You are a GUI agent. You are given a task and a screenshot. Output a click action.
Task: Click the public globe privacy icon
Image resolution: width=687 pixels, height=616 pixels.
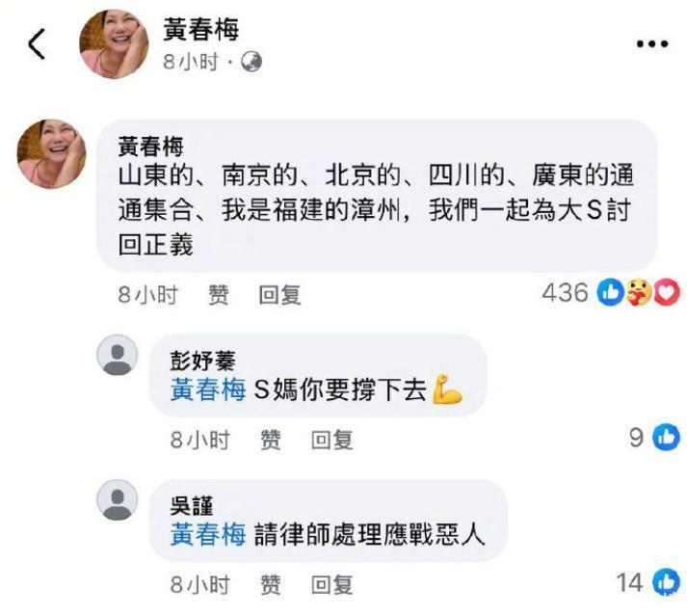coord(251,62)
